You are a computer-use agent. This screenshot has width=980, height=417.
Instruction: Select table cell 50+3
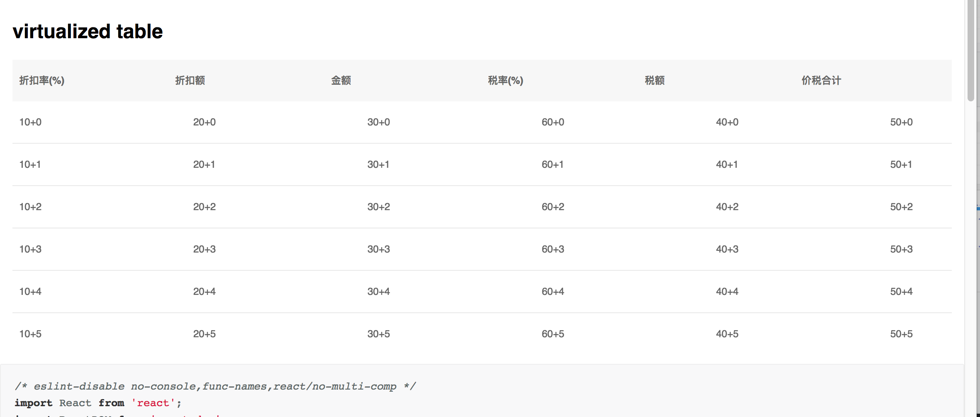(902, 249)
